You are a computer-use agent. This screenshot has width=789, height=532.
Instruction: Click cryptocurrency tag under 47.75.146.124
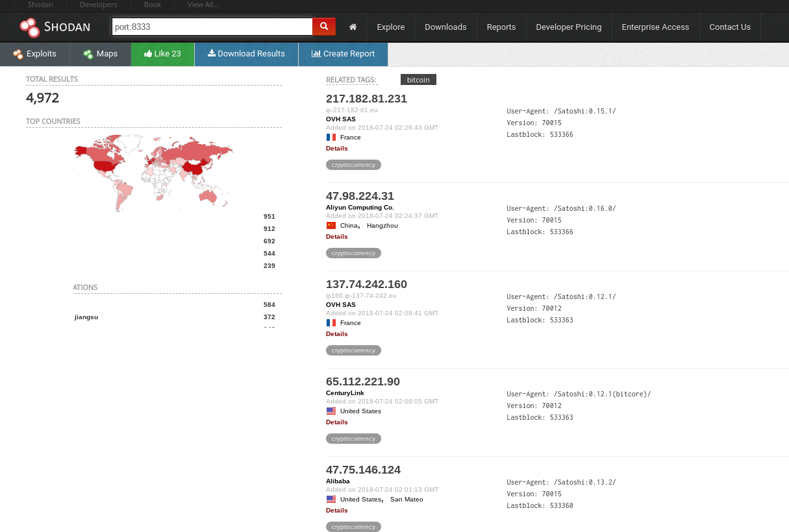point(353,527)
